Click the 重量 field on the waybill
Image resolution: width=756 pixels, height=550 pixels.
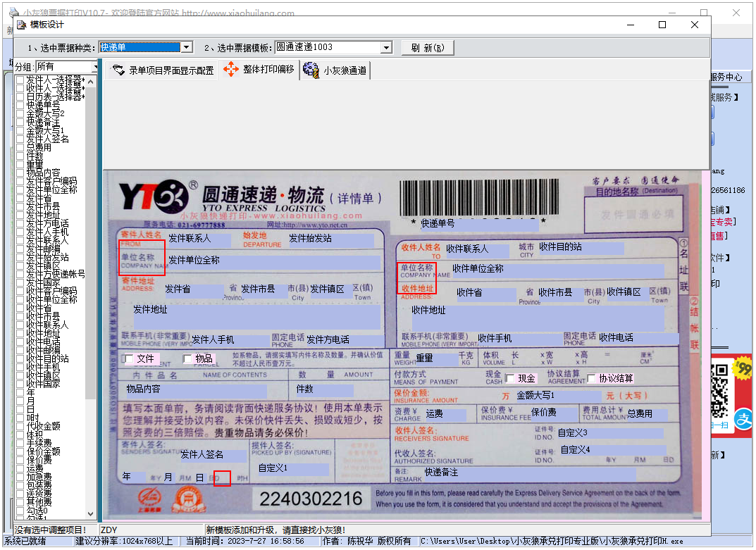[x=438, y=358]
